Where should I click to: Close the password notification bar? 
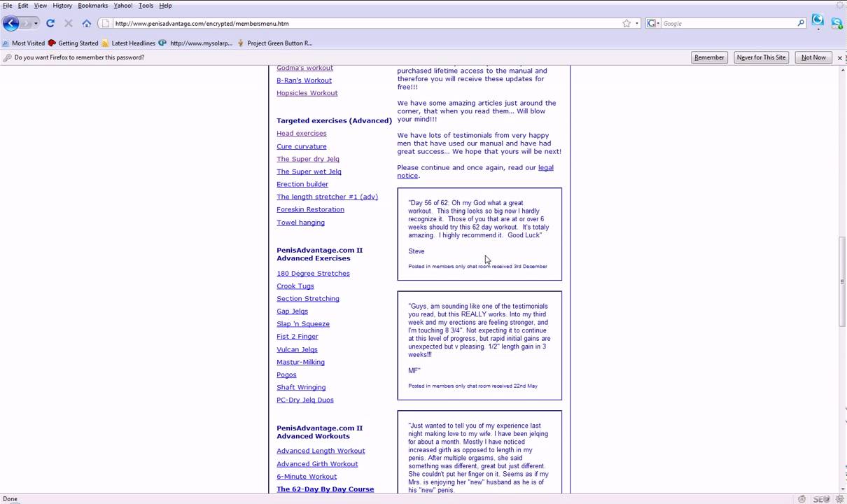coord(840,57)
